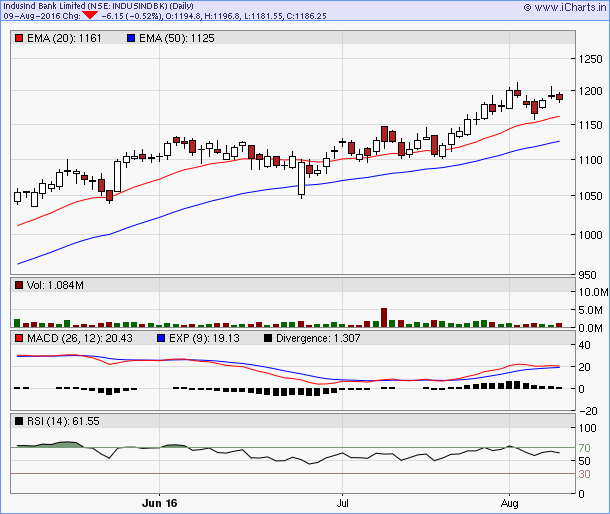
Task: Click the MACD 40 axis label
Action: click(x=584, y=345)
